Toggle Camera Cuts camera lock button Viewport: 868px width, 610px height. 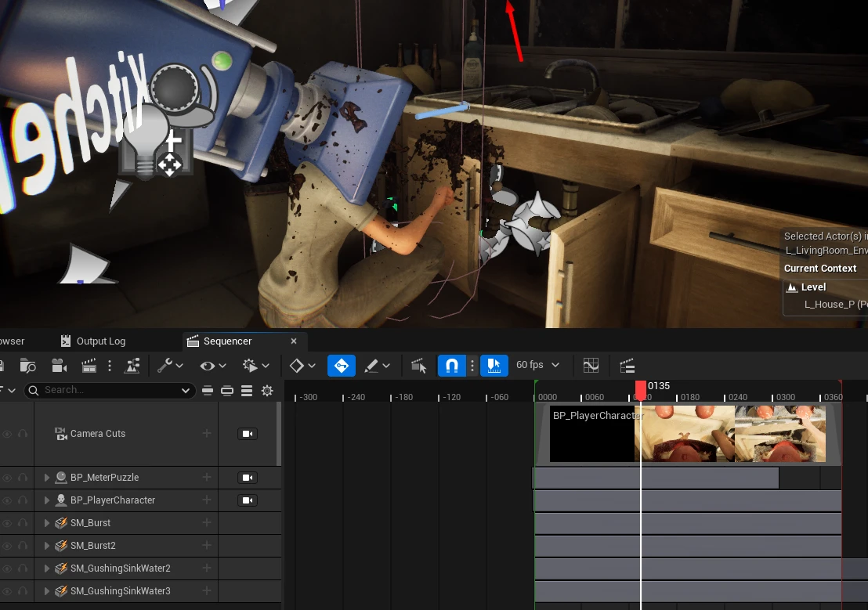tap(248, 434)
